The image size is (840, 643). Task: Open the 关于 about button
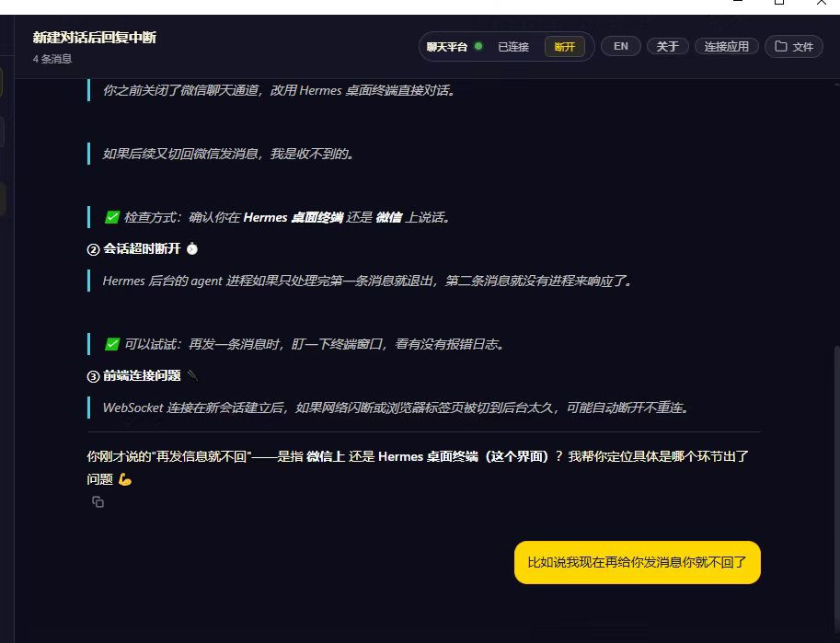point(668,46)
